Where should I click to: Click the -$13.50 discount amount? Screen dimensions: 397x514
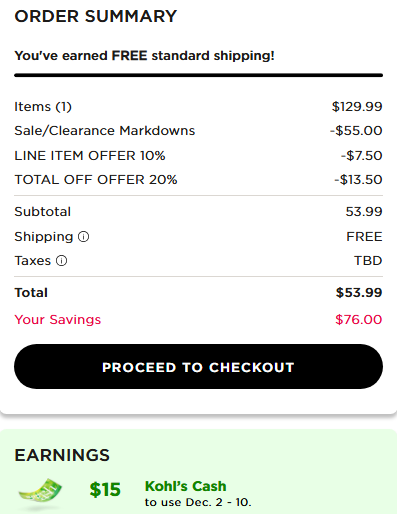[x=358, y=180]
